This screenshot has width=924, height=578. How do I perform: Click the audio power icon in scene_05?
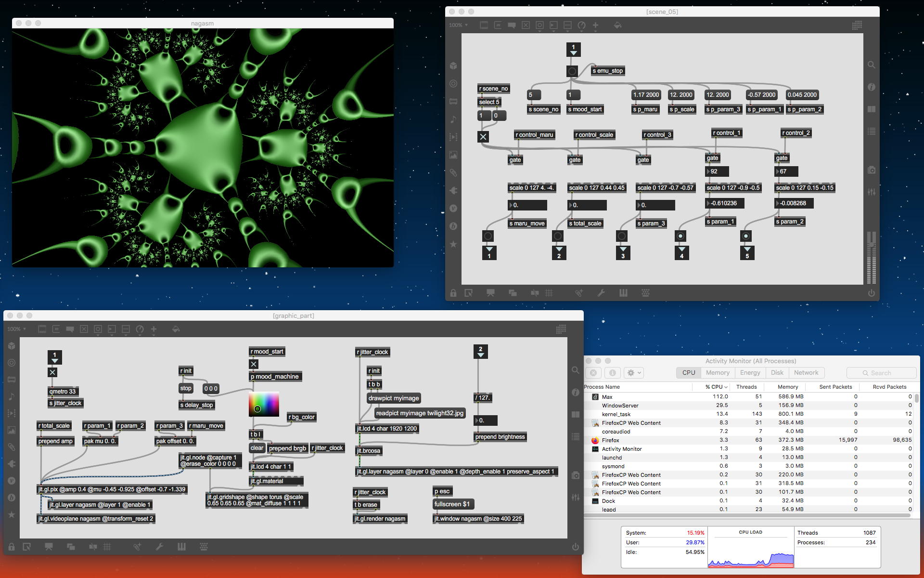pyautogui.click(x=872, y=293)
